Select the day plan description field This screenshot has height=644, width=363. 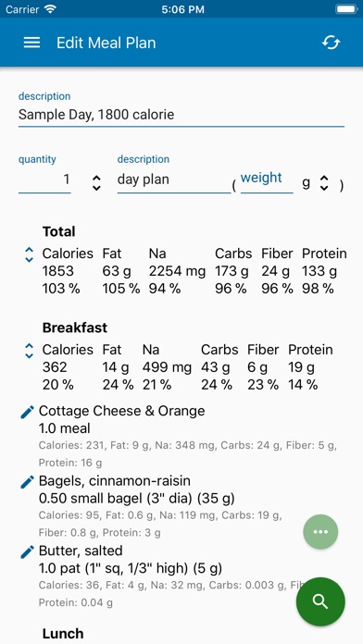click(174, 180)
